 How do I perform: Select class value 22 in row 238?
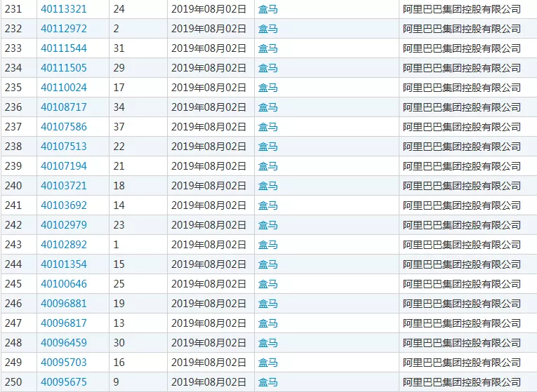[x=119, y=147]
